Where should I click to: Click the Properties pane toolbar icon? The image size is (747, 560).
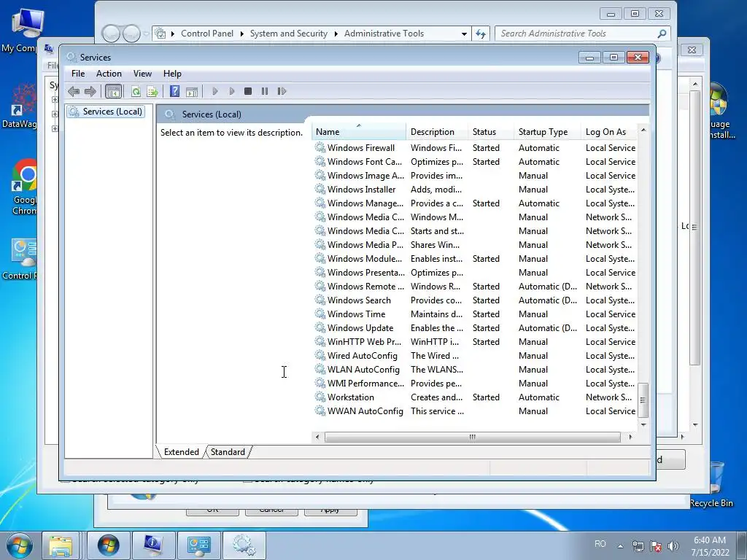point(192,91)
